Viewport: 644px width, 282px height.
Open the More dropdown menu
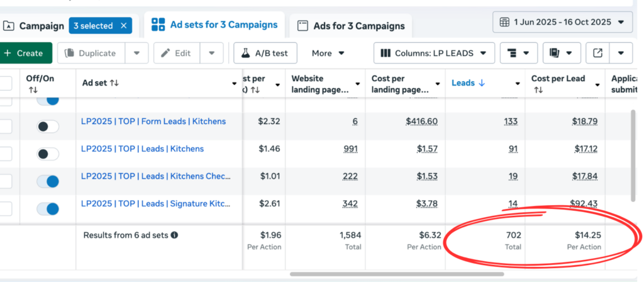coord(328,53)
